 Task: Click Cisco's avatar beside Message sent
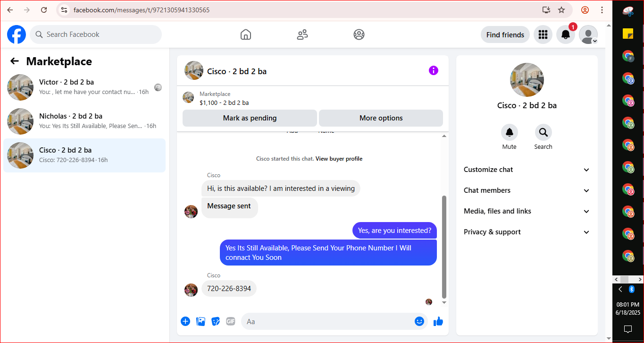[191, 212]
